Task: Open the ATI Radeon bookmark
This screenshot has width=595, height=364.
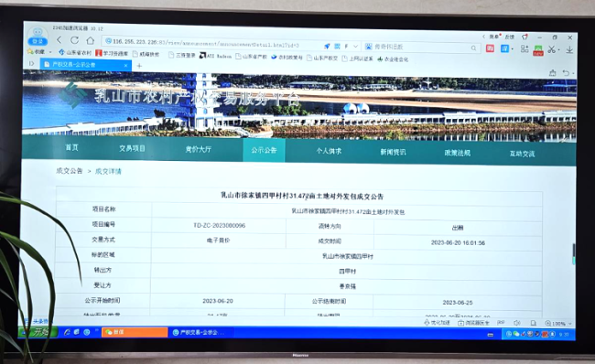Action: pos(215,56)
